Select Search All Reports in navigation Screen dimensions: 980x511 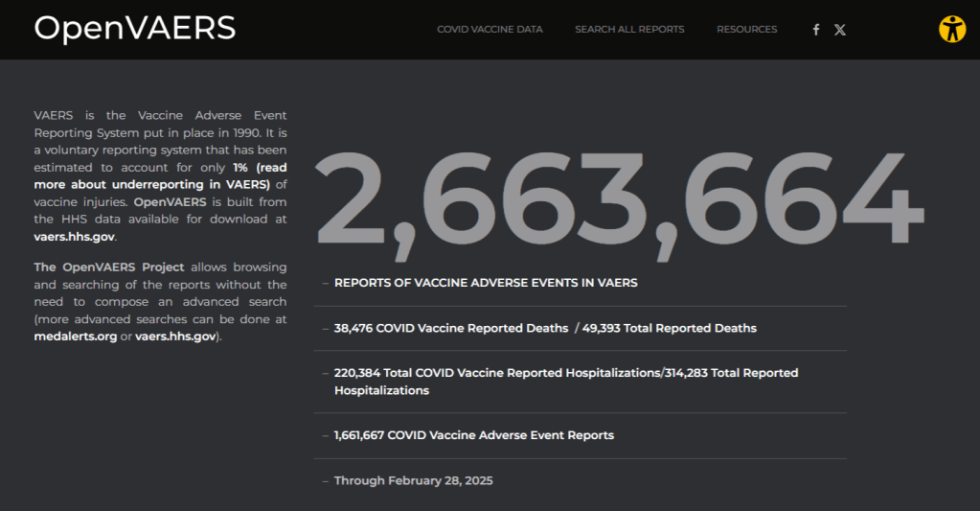click(x=629, y=30)
